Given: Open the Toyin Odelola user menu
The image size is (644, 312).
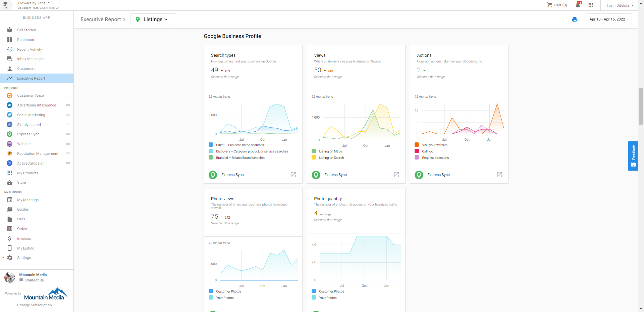Looking at the screenshot, I should point(620,5).
